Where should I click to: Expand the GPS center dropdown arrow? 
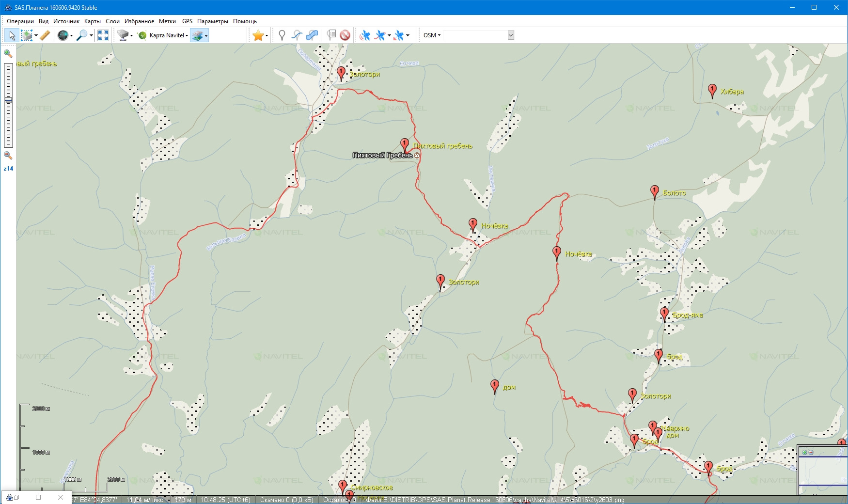pyautogui.click(x=408, y=35)
